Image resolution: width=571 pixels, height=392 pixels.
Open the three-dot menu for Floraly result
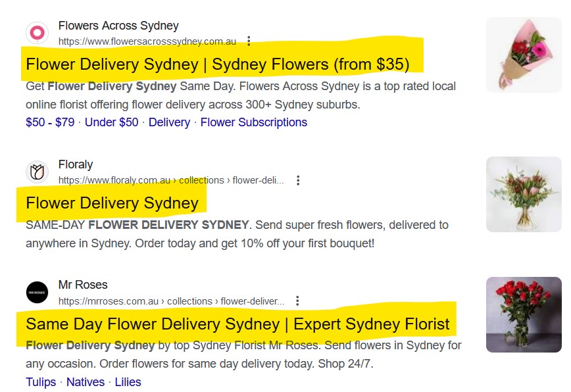pos(299,180)
